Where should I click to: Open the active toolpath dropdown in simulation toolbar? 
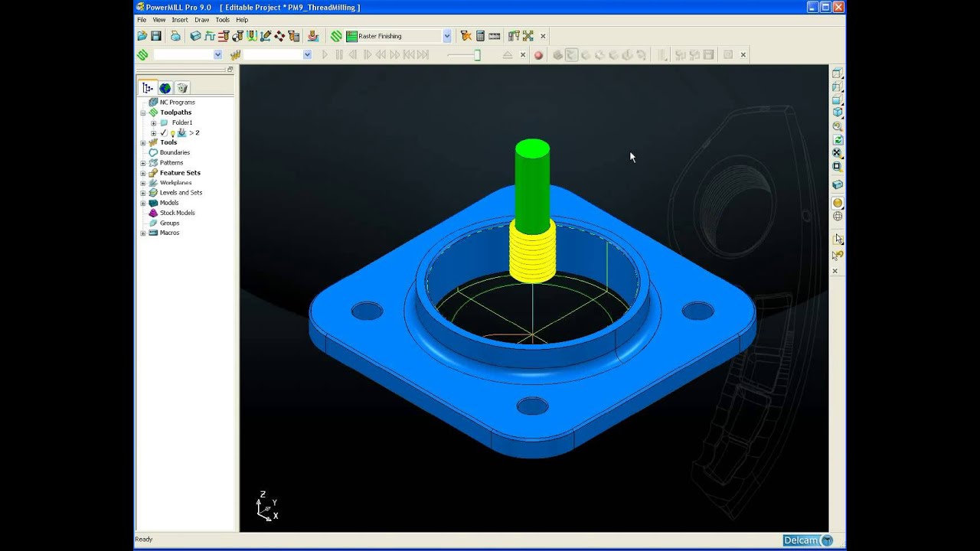pyautogui.click(x=217, y=55)
